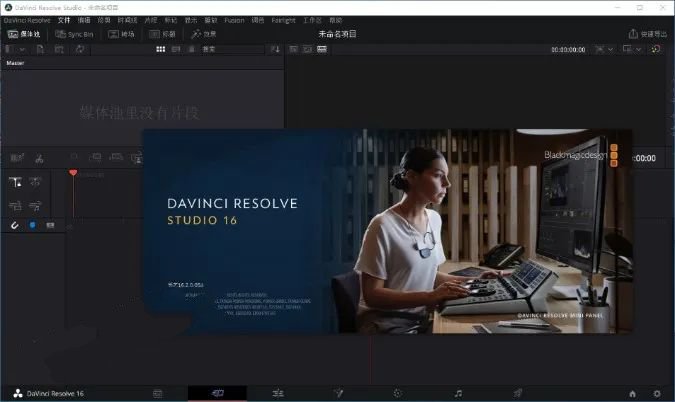Image resolution: width=675 pixels, height=402 pixels.
Task: Click the blue add marker icon
Action: click(32, 225)
